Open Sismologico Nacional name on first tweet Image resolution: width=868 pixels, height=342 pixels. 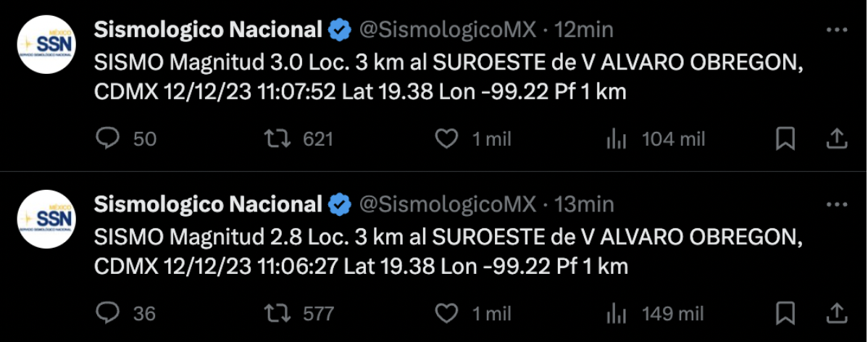click(x=208, y=30)
